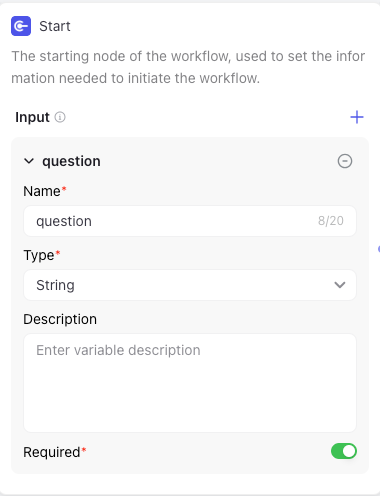Click the Name field label
The height and width of the screenshot is (496, 380).
tap(42, 191)
